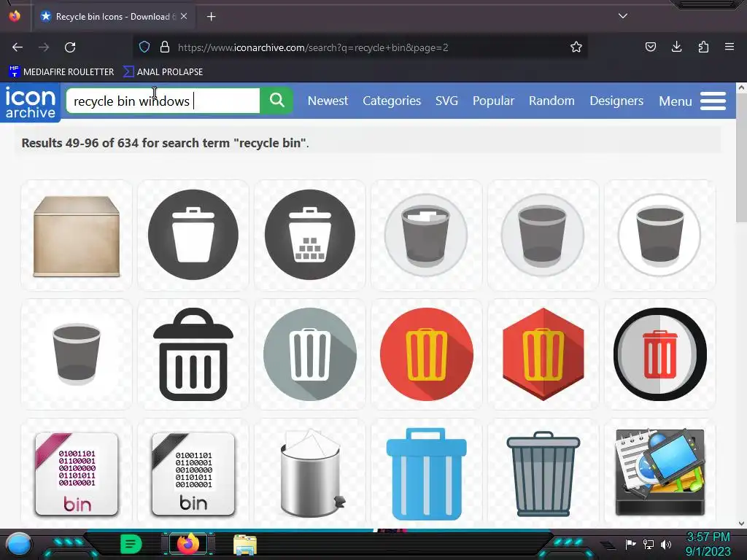Select the cardboard box icon thumbnail
The height and width of the screenshot is (560, 747).
coord(76,236)
